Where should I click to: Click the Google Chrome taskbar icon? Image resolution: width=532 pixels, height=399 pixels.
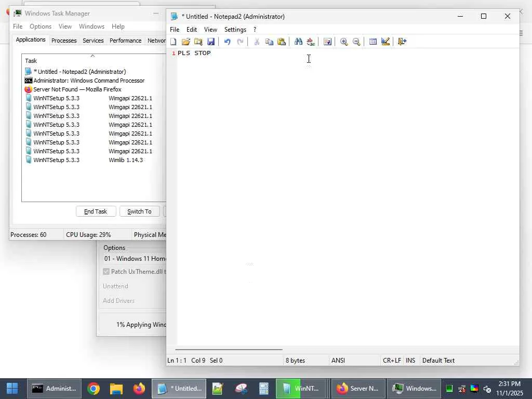pyautogui.click(x=94, y=389)
